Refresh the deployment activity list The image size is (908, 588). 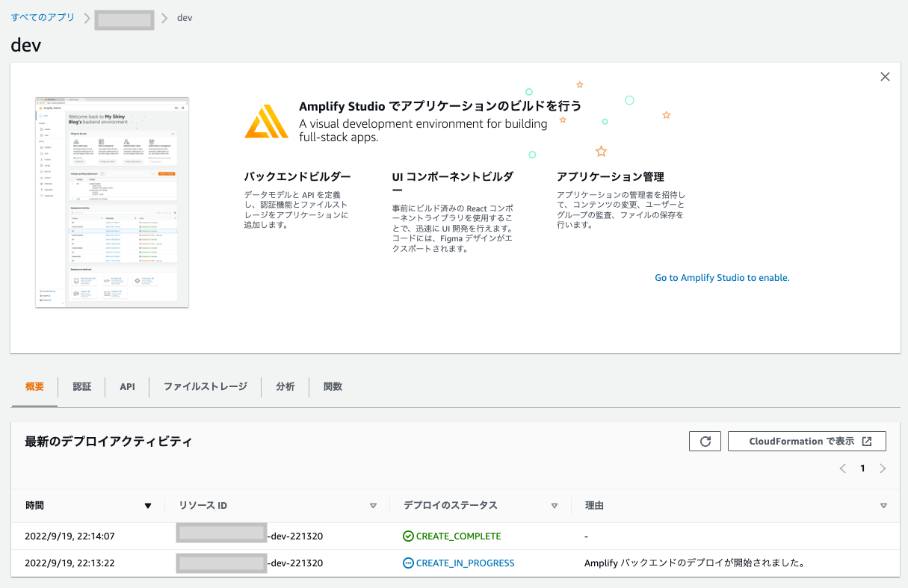[x=704, y=441]
